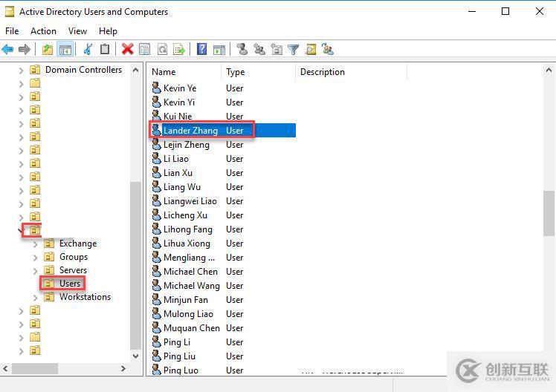Toggle the Show/Hide Action Pane icon
556x392 pixels.
(219, 50)
